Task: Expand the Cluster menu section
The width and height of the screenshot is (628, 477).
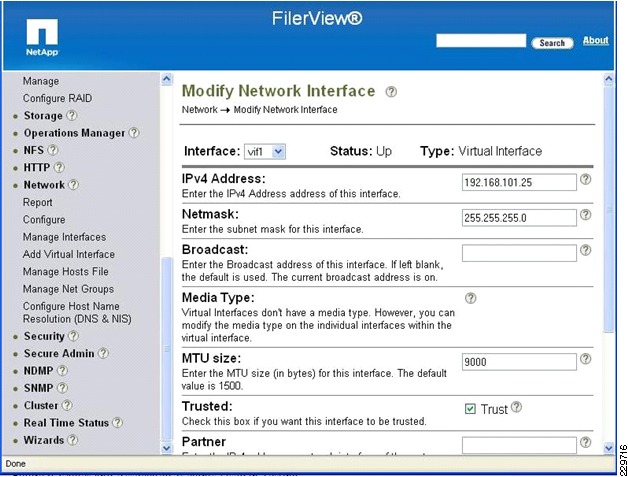Action: [x=41, y=405]
